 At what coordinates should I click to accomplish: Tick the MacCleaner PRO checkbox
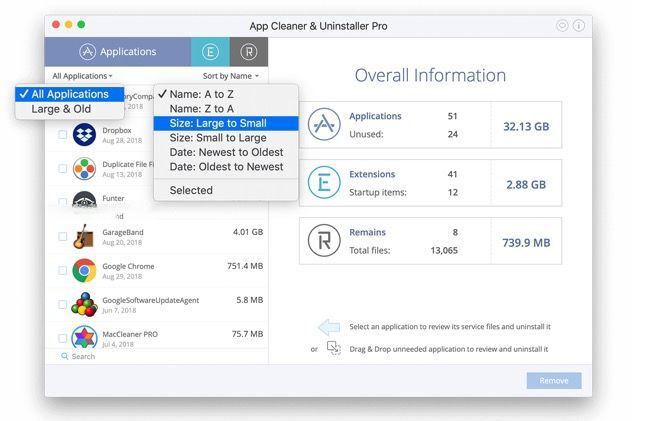[63, 338]
